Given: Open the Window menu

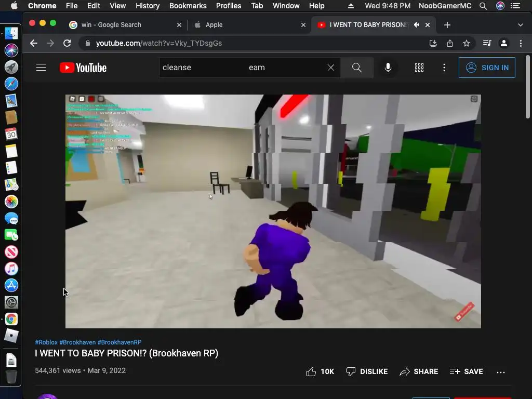Looking at the screenshot, I should pos(286,6).
